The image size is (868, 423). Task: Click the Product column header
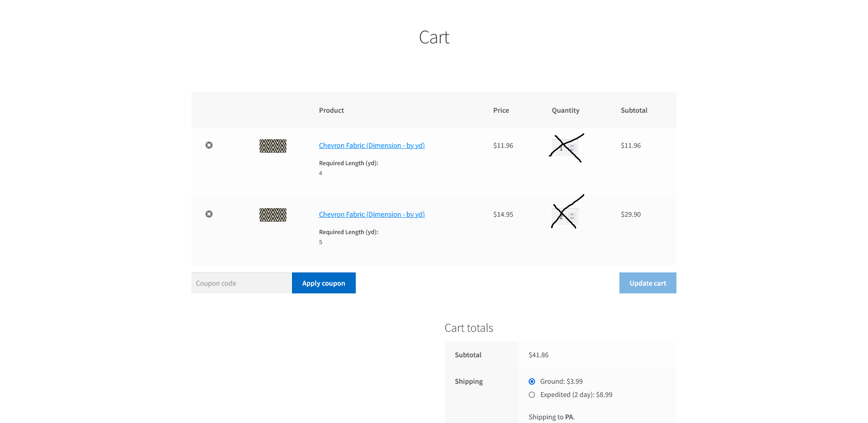point(332,110)
